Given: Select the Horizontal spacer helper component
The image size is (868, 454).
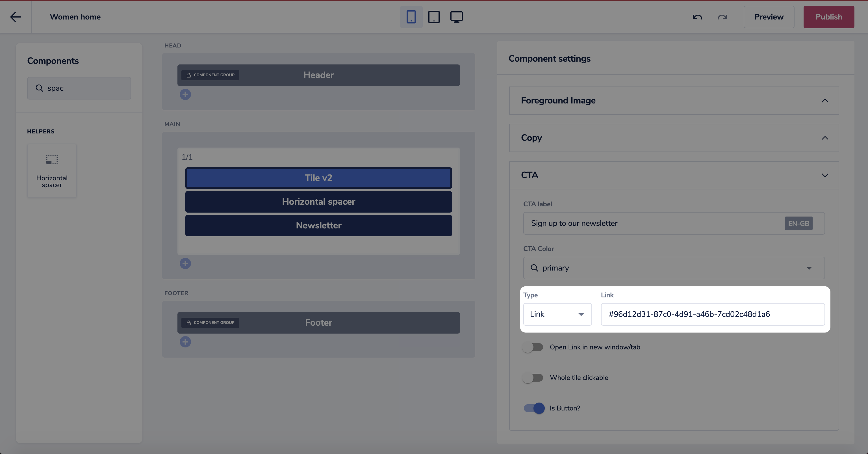Looking at the screenshot, I should click(x=52, y=170).
